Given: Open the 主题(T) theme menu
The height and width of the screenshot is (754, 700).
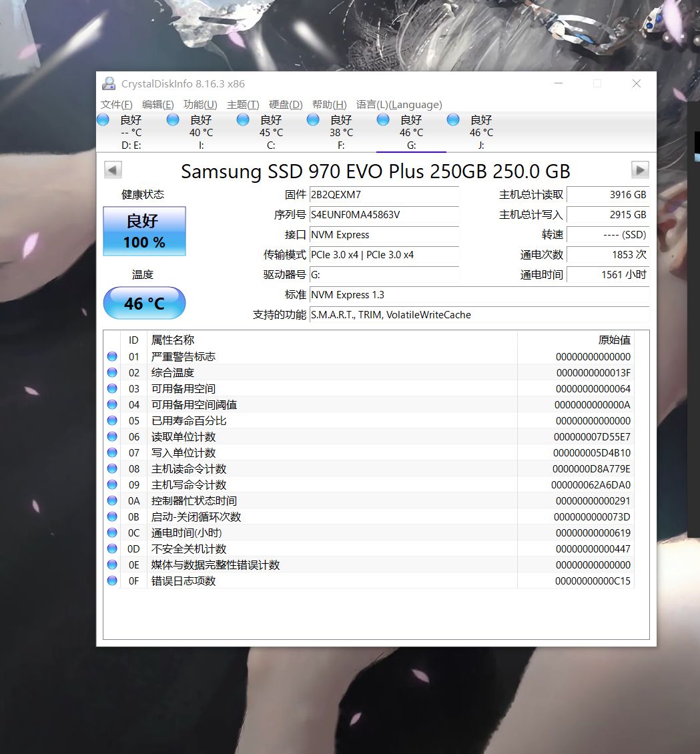Looking at the screenshot, I should (x=245, y=105).
